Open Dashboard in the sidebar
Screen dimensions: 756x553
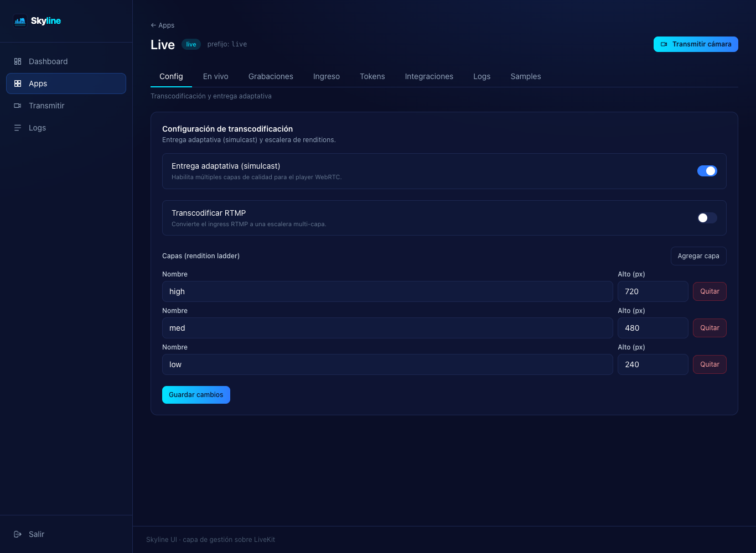pyautogui.click(x=66, y=61)
